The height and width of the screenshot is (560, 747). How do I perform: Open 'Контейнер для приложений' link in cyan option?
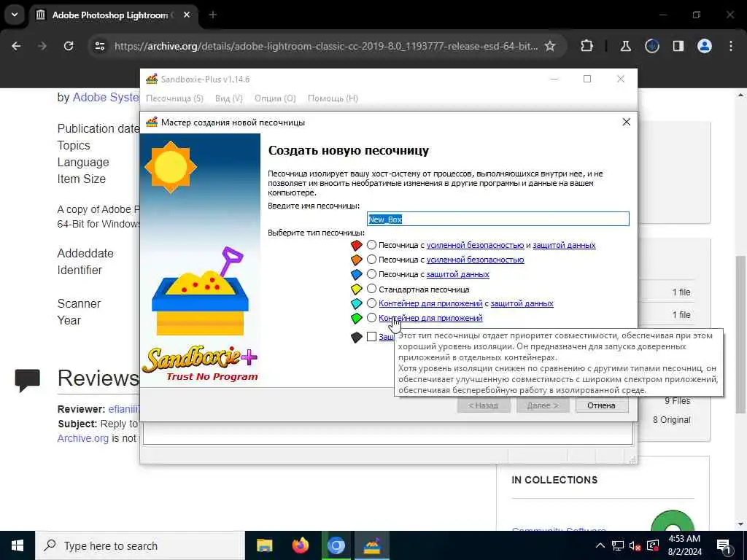tap(430, 303)
